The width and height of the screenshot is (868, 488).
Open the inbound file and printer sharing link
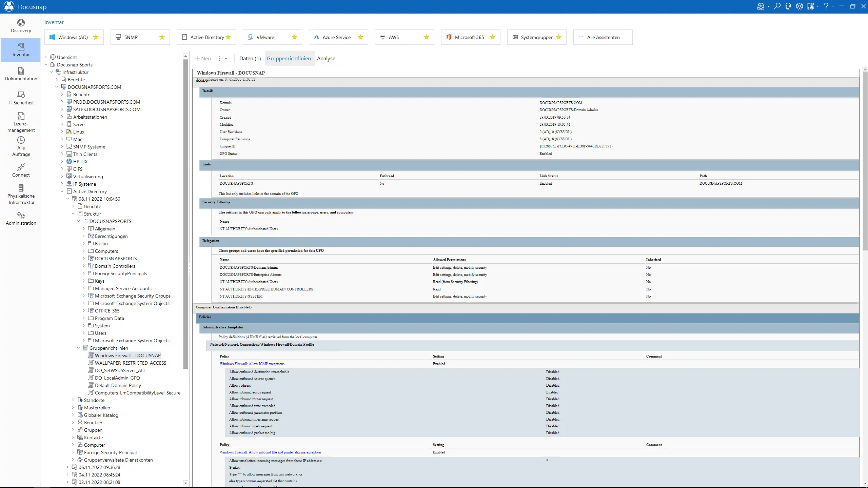(270, 452)
